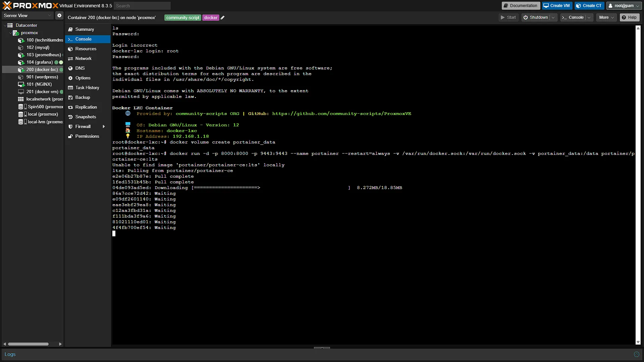Image resolution: width=644 pixels, height=362 pixels.
Task: Click the Create CT button
Action: [x=589, y=6]
